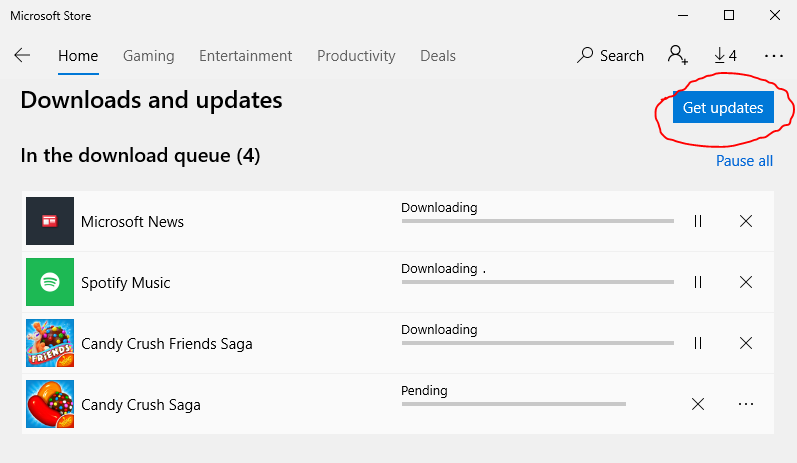Cancel Candy Crush Friends Saga download
Image resolution: width=797 pixels, height=463 pixels.
pyautogui.click(x=746, y=343)
